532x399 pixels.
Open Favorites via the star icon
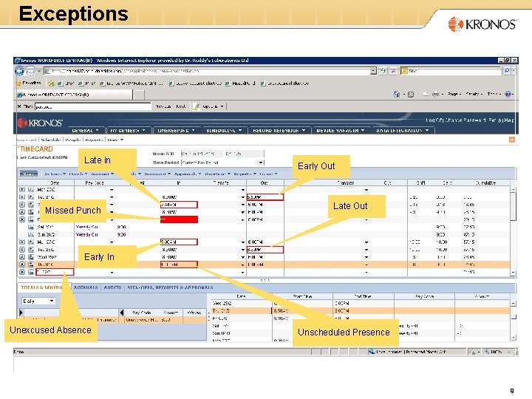pyautogui.click(x=18, y=83)
